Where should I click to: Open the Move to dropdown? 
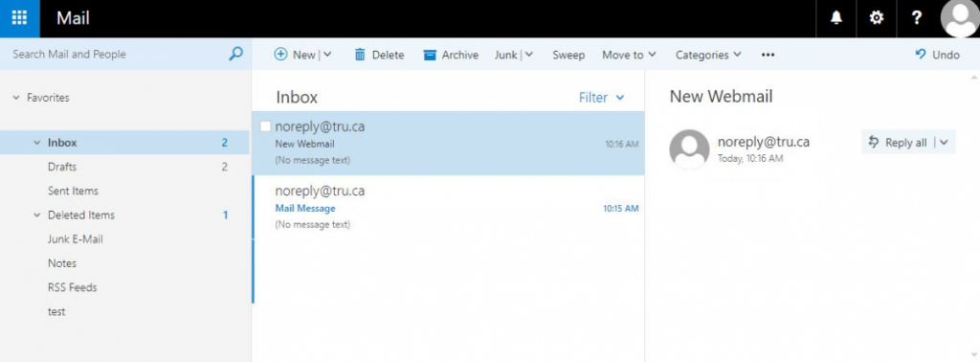tap(629, 55)
